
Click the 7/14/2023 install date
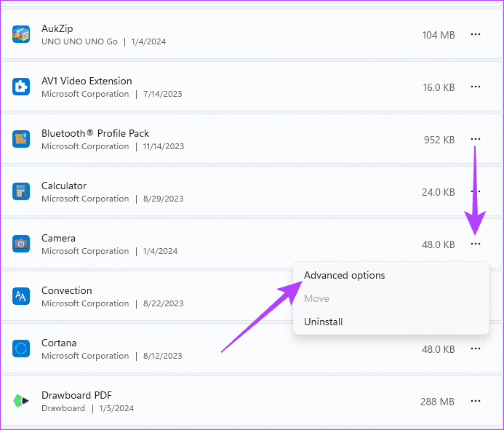pyautogui.click(x=163, y=94)
